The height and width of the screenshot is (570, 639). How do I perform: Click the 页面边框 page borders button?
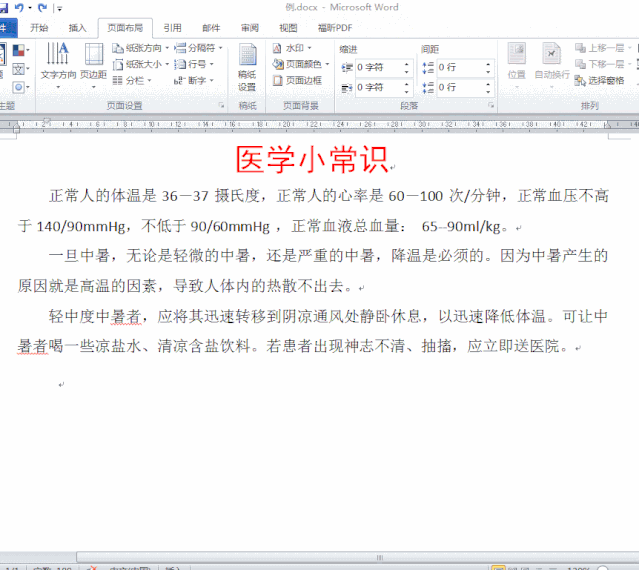click(297, 80)
